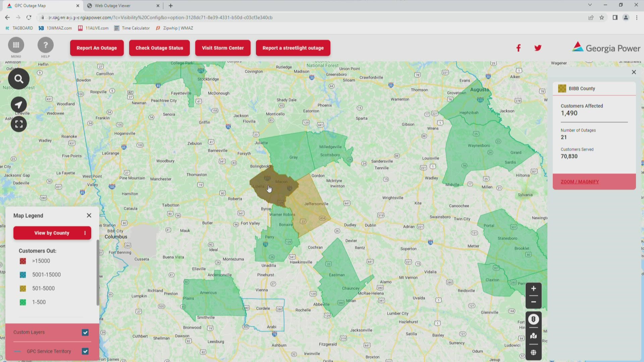Open Chrome profile avatar
The height and width of the screenshot is (362, 644).
click(626, 17)
